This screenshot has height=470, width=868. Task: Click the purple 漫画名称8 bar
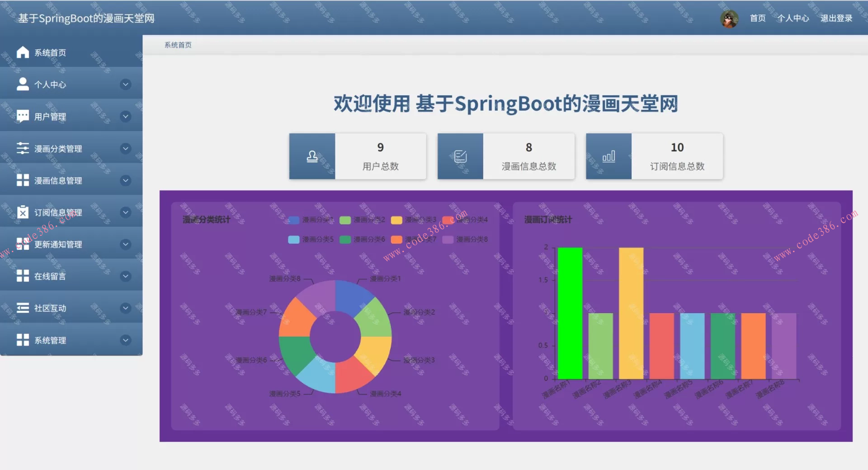point(784,346)
